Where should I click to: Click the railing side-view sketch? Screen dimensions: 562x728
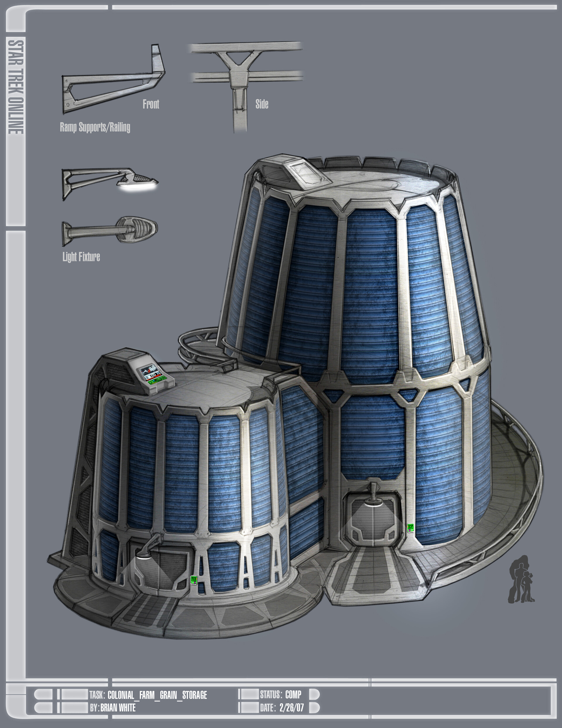point(246,87)
